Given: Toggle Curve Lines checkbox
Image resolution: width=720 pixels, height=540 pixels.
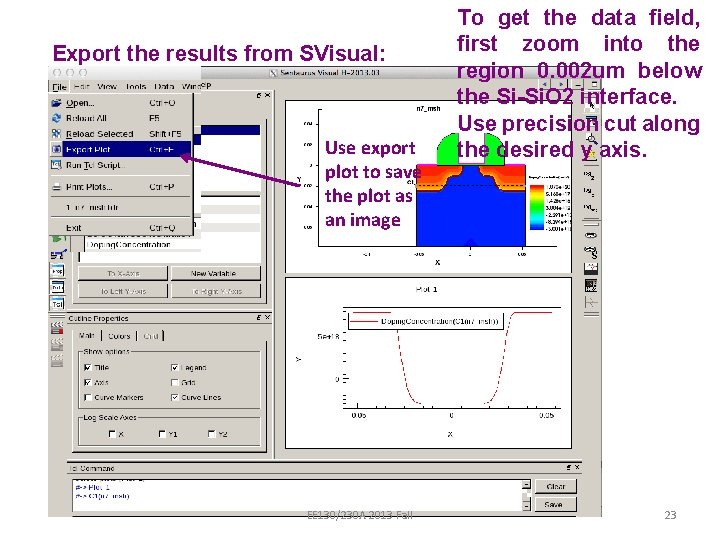Looking at the screenshot, I should pyautogui.click(x=174, y=397).
